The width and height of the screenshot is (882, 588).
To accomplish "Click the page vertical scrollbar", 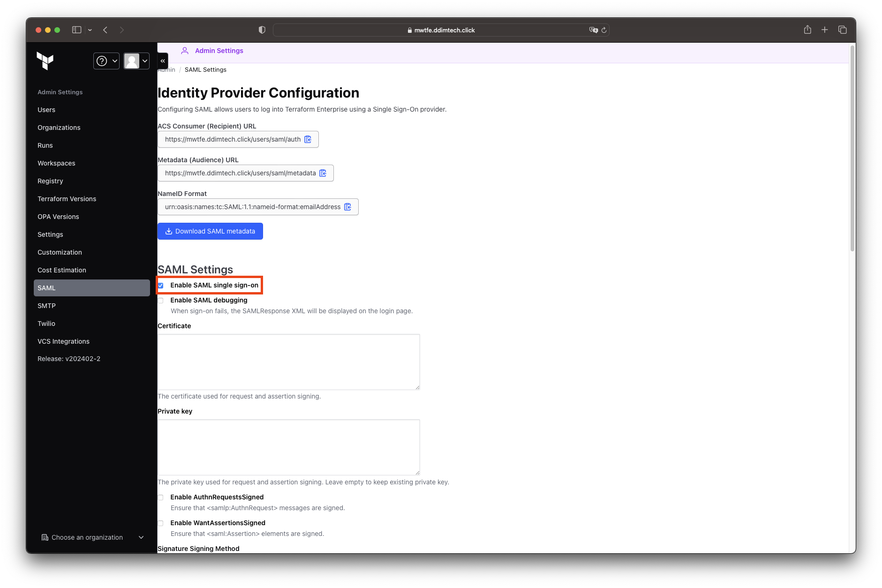I will [x=852, y=149].
